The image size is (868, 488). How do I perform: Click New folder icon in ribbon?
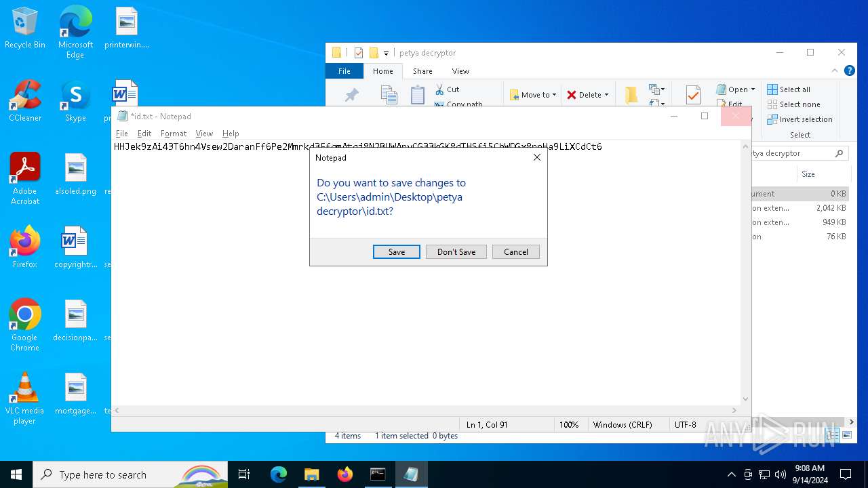631,95
